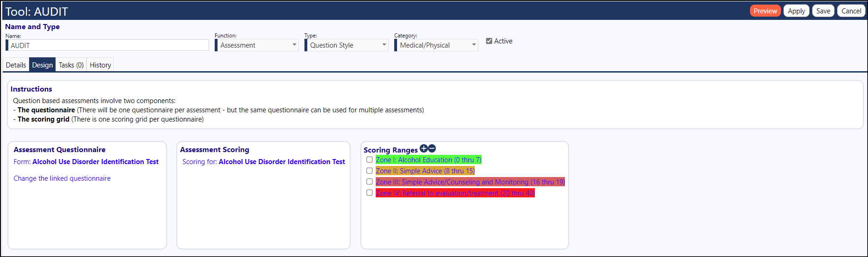This screenshot has height=257, width=868.
Task: Check the Zone IV Referral box
Action: 369,193
